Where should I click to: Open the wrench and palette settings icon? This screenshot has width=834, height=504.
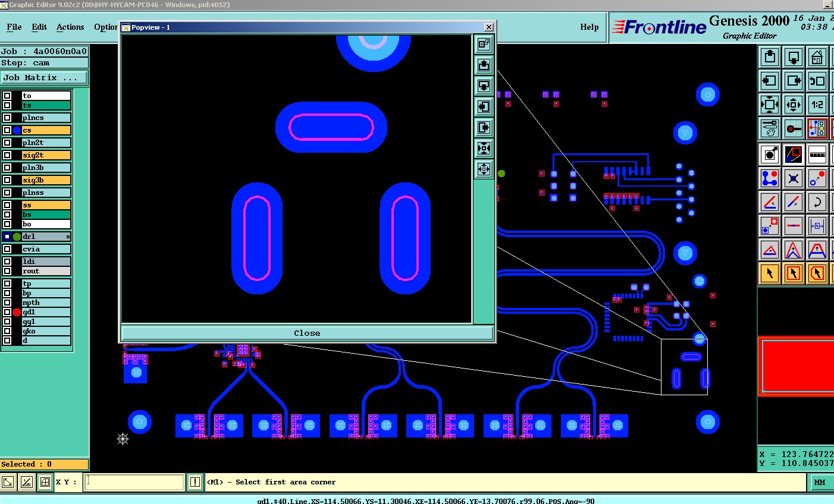coord(770,128)
